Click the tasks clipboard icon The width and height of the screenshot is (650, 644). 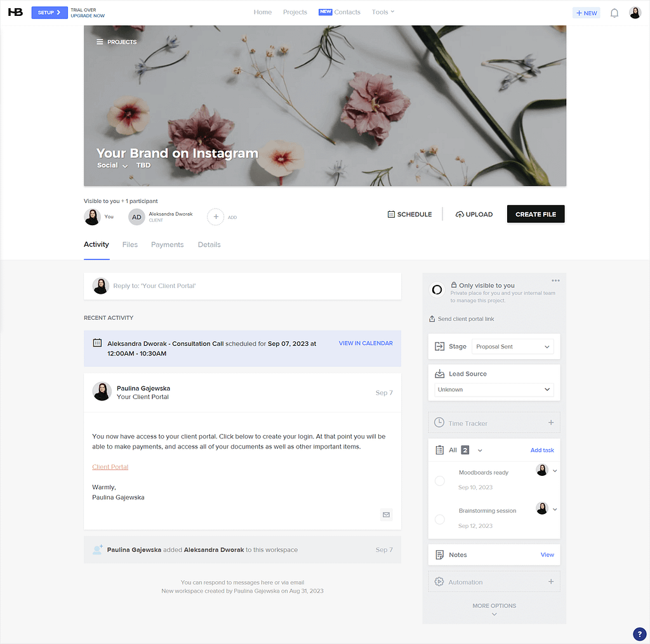coord(439,450)
